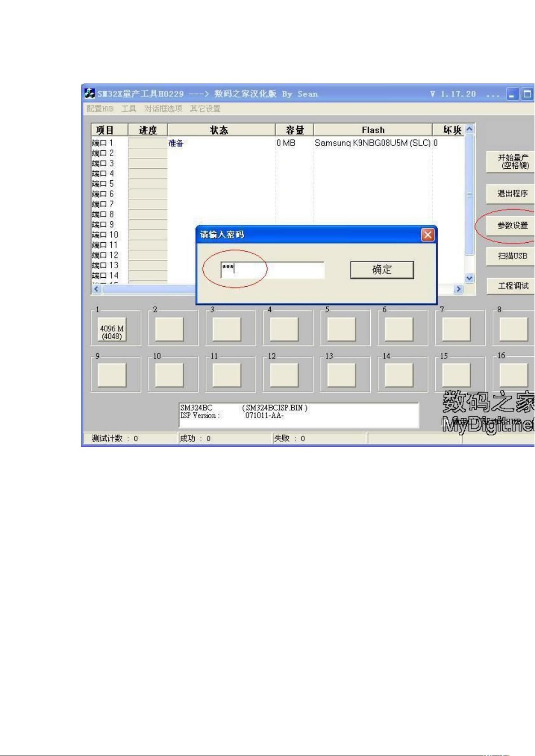Image resolution: width=535 pixels, height=756 pixels.
Task: Click port slot 10 box
Action: (x=169, y=375)
